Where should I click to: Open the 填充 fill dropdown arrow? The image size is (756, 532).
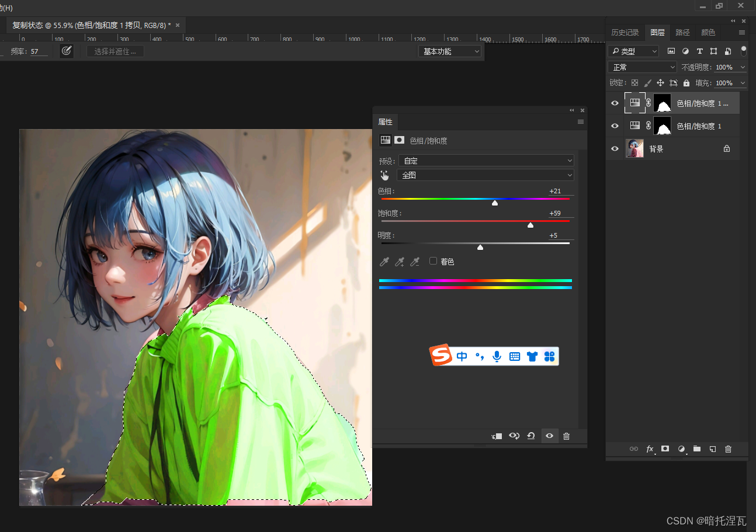(742, 83)
